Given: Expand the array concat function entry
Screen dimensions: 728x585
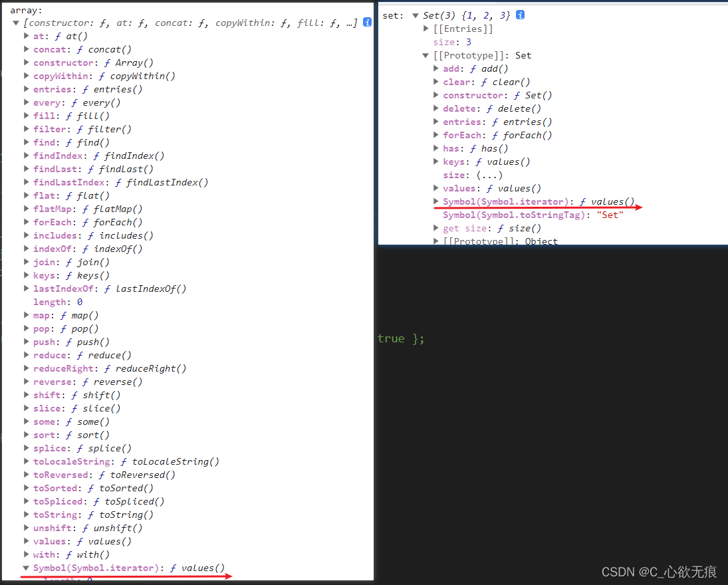Looking at the screenshot, I should tap(27, 49).
